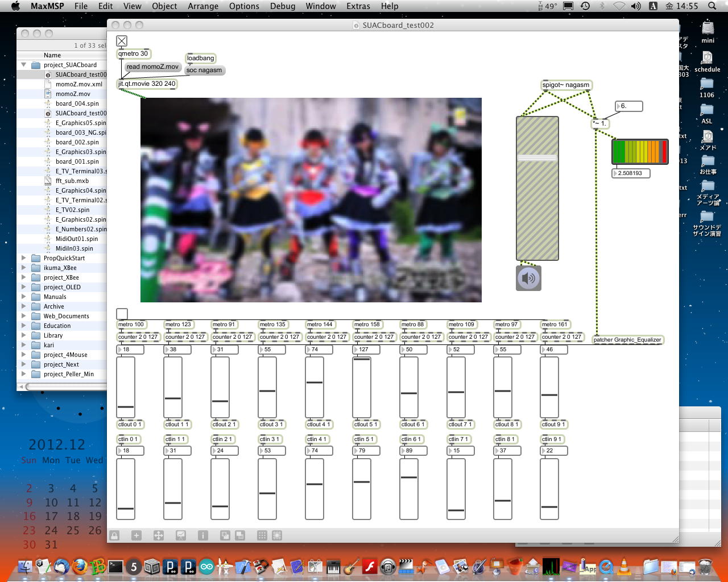Expand the project_XBee folder
This screenshot has height=582, width=728.
[x=24, y=277]
